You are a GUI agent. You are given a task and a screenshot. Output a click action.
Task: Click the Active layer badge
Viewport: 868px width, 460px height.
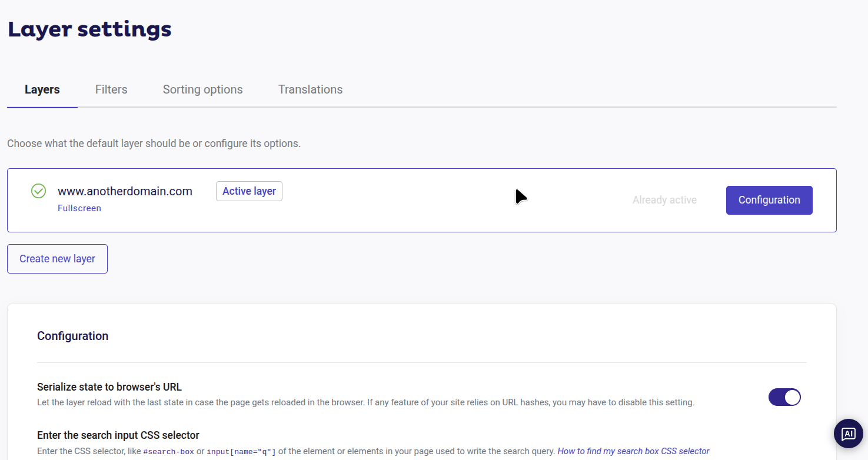(249, 191)
